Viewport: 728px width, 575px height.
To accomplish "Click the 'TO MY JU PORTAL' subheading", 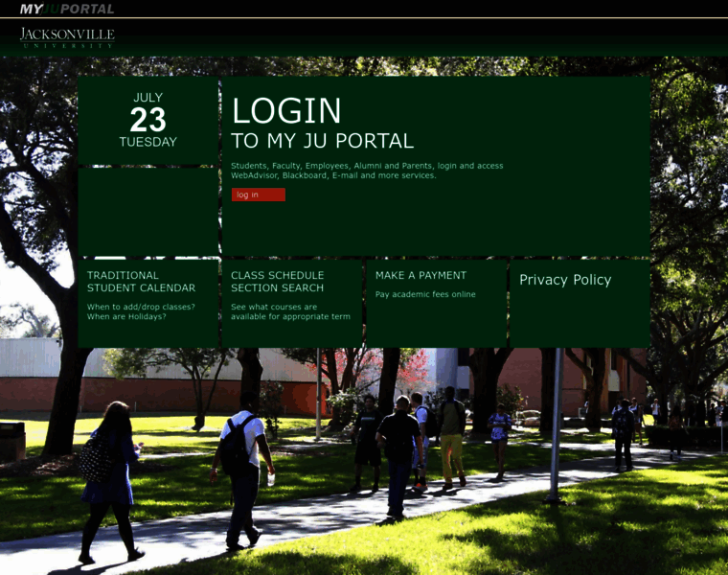I will pos(322,141).
